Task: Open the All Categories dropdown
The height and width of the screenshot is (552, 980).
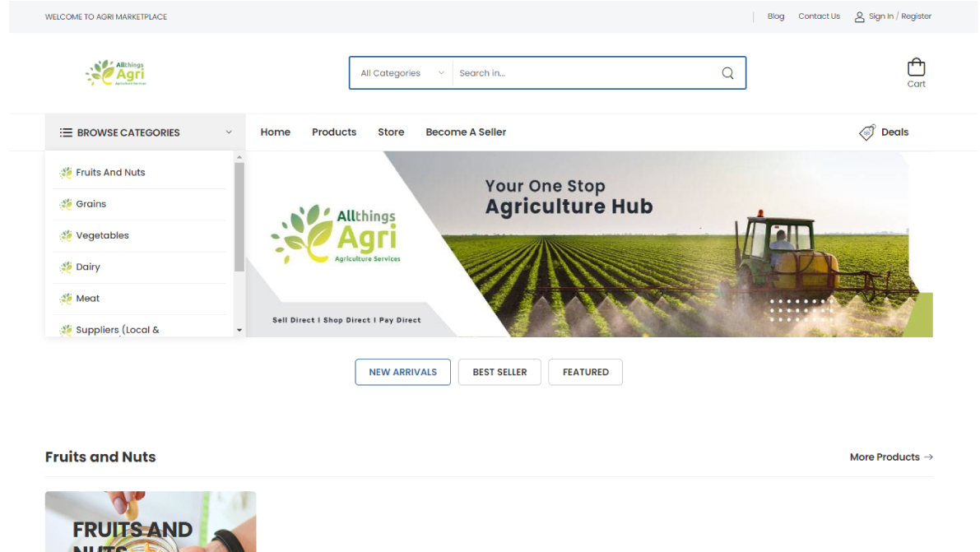Action: (402, 73)
